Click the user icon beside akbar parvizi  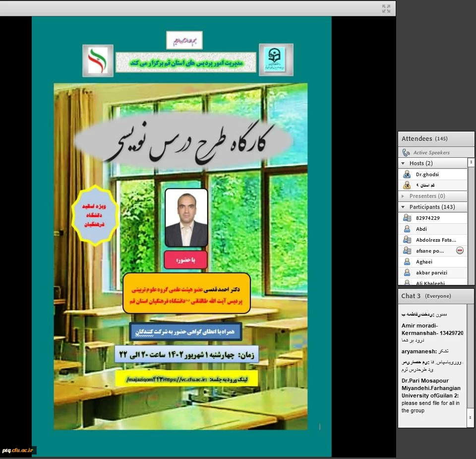(407, 272)
